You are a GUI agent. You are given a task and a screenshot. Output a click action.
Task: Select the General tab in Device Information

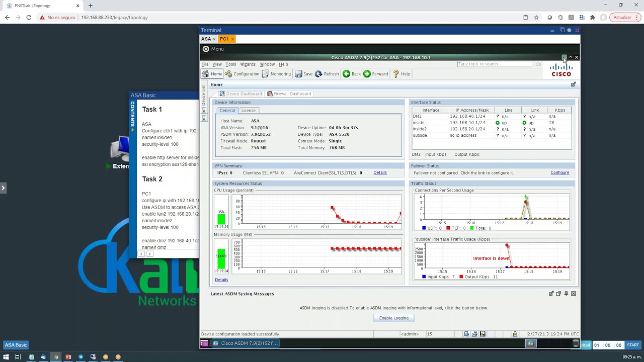click(x=227, y=111)
